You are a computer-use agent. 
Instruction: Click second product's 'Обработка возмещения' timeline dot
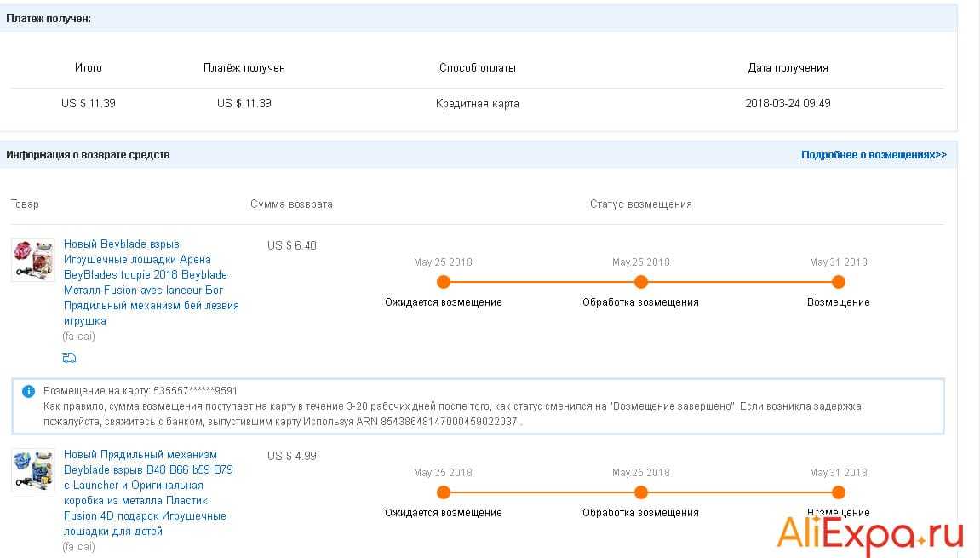[640, 492]
